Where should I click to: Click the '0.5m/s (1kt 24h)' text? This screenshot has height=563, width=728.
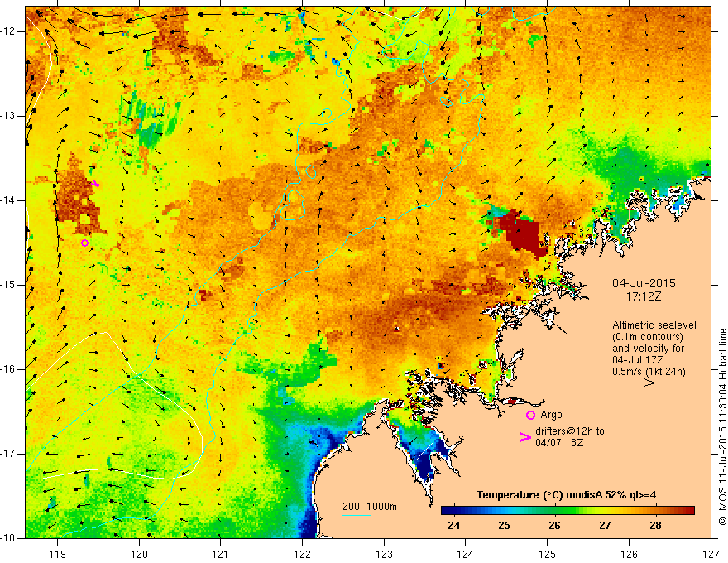point(649,371)
